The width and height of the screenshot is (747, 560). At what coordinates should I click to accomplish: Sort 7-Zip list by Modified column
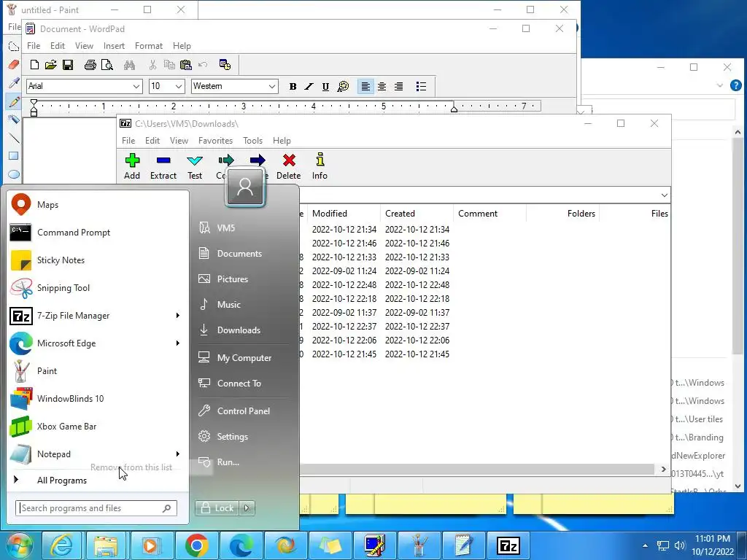[x=344, y=214]
